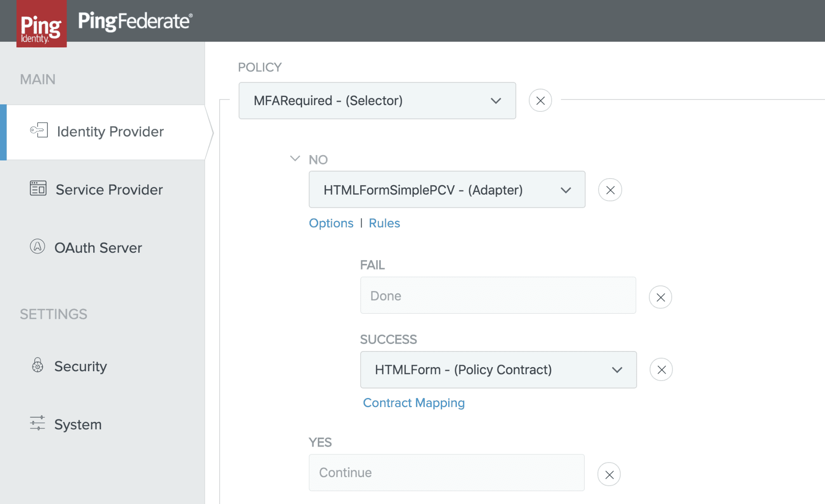Click the Identity Provider key icon

[39, 130]
